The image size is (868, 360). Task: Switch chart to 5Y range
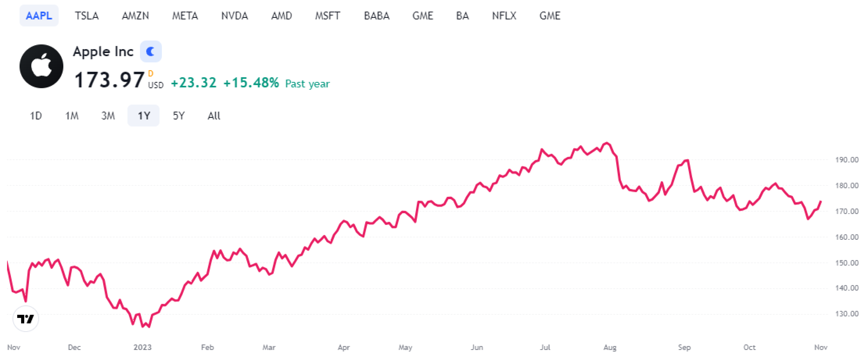point(179,116)
